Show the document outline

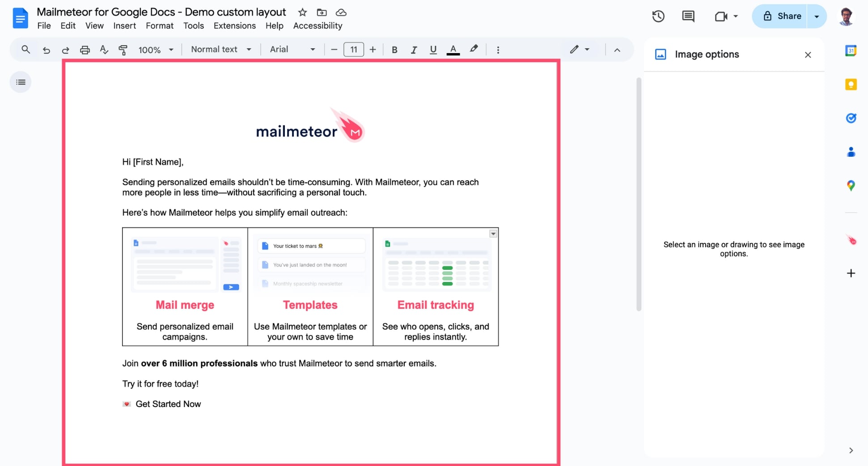tap(21, 82)
